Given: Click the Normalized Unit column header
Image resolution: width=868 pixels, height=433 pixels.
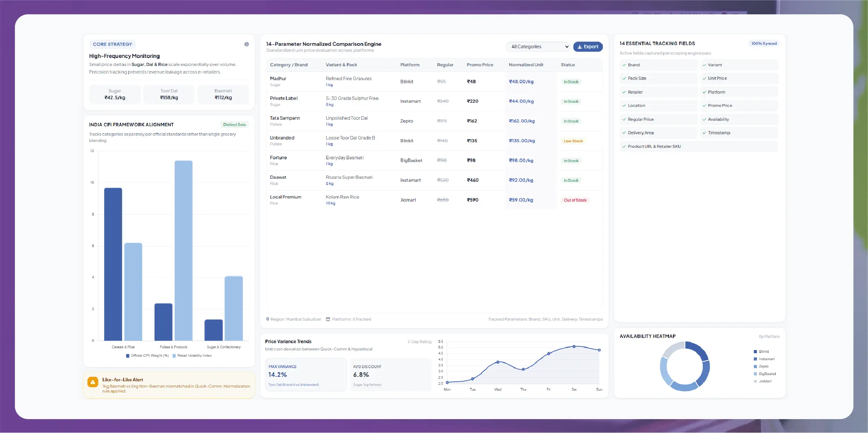Looking at the screenshot, I should [526, 65].
